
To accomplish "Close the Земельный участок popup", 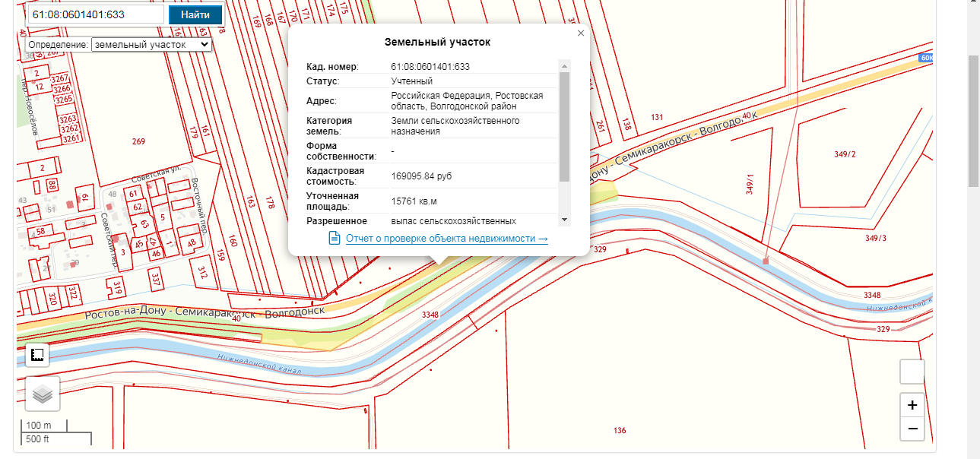I will point(581,33).
